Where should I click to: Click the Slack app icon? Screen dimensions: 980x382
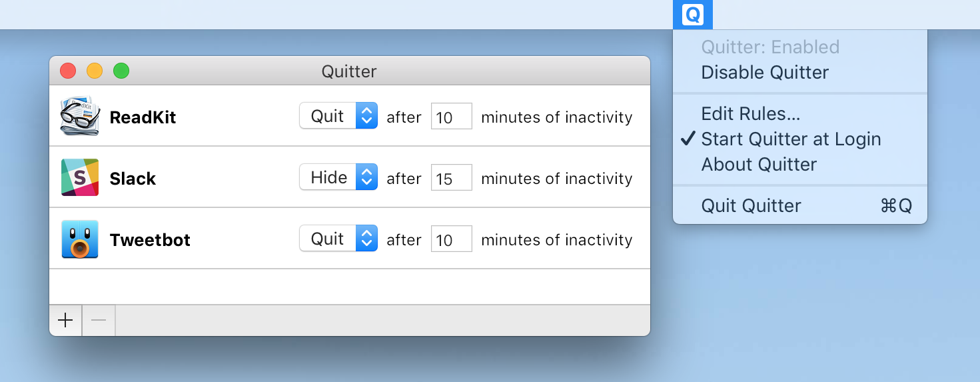[x=80, y=177]
